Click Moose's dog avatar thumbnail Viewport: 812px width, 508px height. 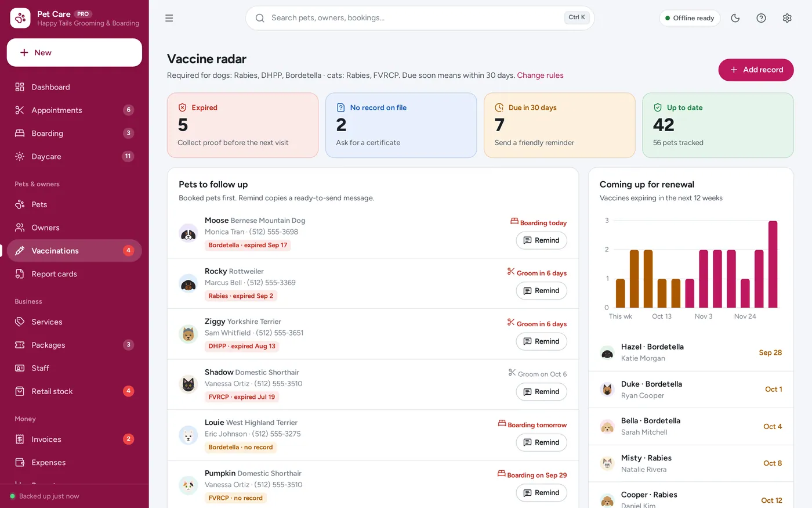(188, 233)
